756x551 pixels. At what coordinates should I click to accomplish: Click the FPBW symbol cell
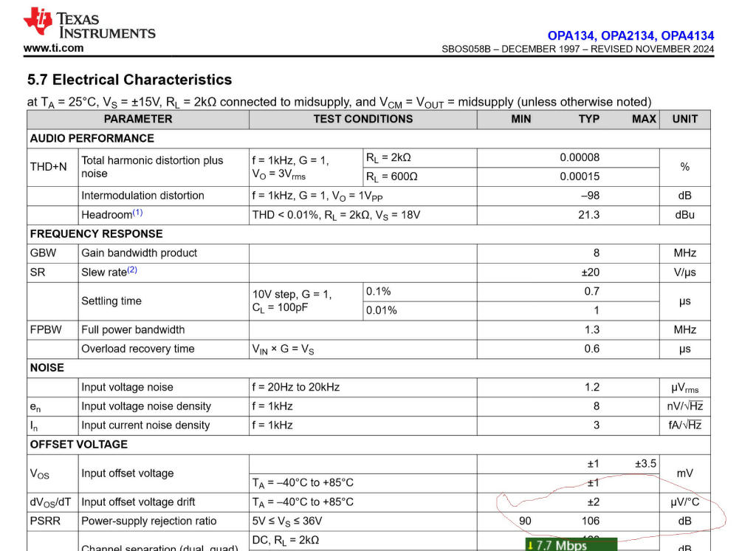pyautogui.click(x=52, y=330)
